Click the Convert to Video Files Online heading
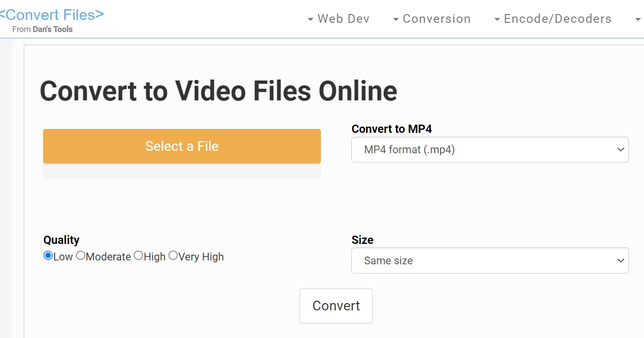This screenshot has height=338, width=644. tap(219, 91)
